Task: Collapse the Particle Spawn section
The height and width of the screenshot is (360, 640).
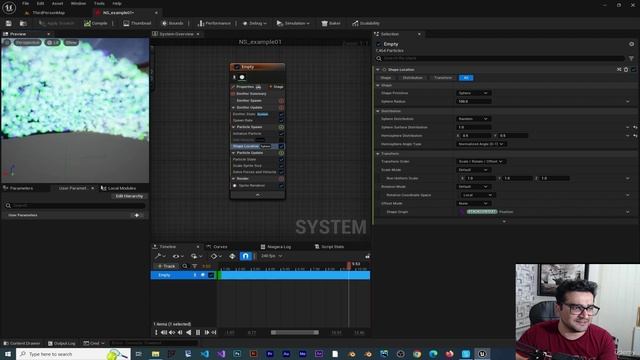Action: (234, 127)
